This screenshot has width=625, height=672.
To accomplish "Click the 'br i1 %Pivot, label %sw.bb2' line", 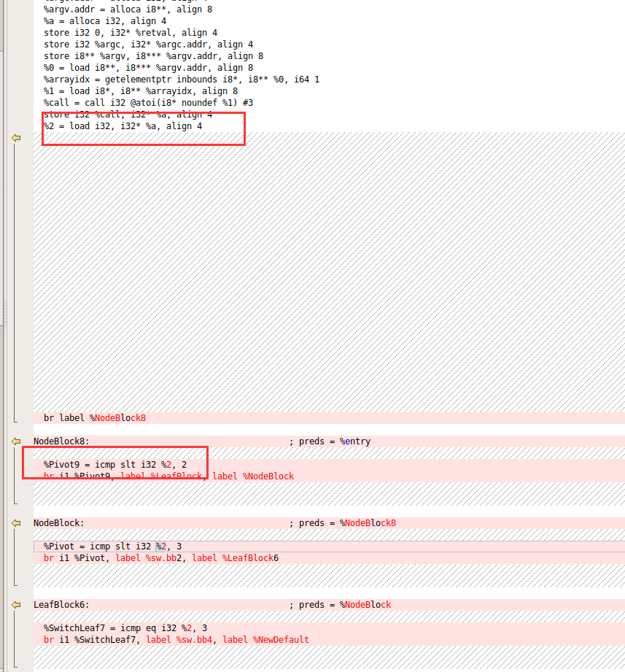I will click(x=161, y=558).
